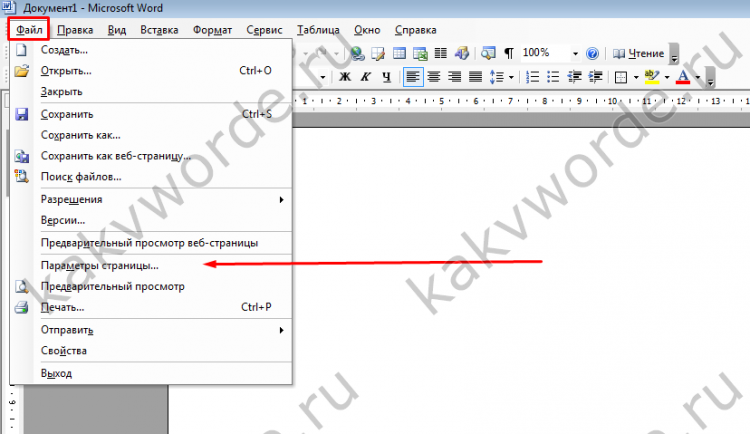Open the Drawing toolbar icon
The width and height of the screenshot is (750, 434).
[462, 53]
